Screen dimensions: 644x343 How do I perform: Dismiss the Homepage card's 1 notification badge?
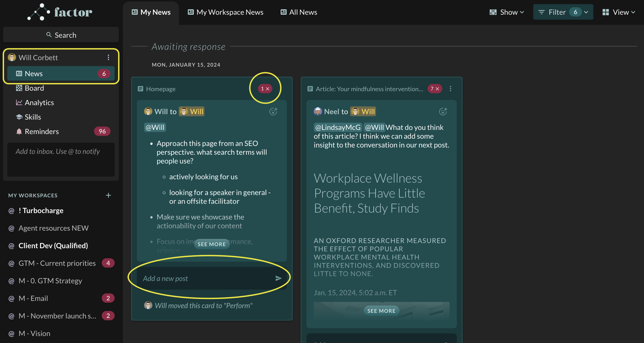tap(265, 89)
